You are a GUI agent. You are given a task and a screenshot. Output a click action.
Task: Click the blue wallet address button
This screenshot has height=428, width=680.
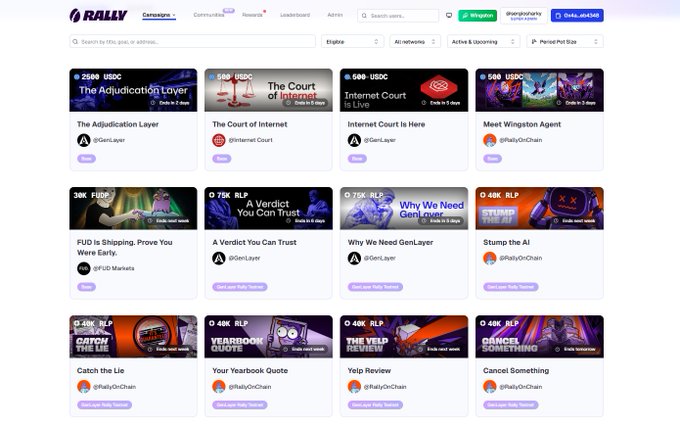(x=577, y=16)
